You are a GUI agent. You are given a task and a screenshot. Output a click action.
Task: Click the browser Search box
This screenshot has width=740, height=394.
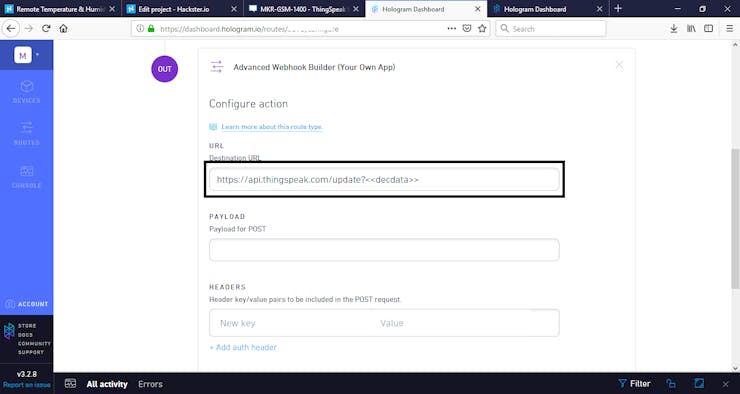(x=550, y=29)
